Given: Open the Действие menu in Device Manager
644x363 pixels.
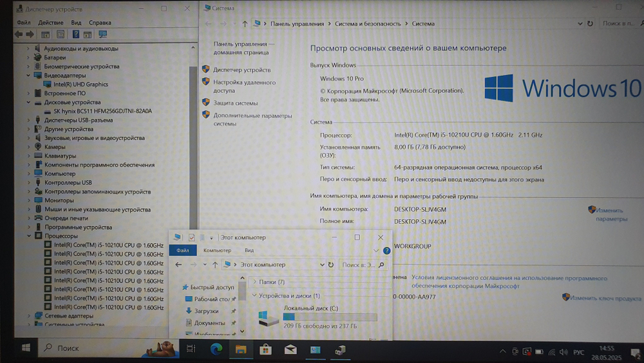Looking at the screenshot, I should 50,23.
